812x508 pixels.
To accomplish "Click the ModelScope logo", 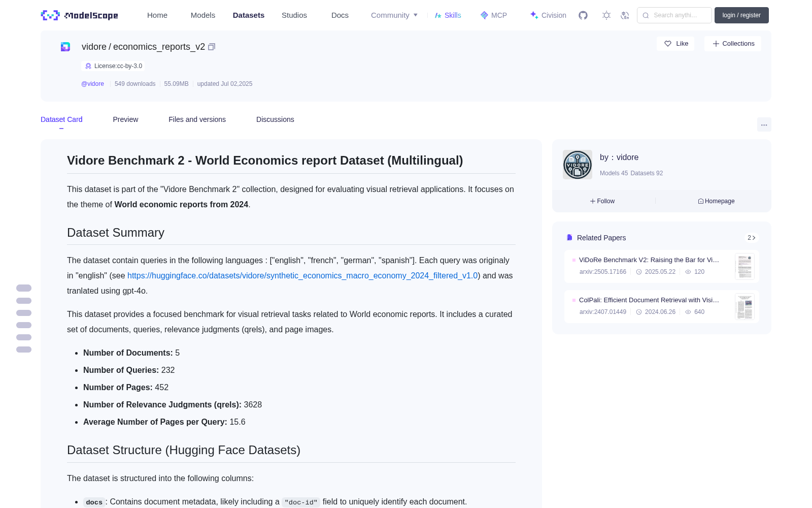I will click(80, 15).
